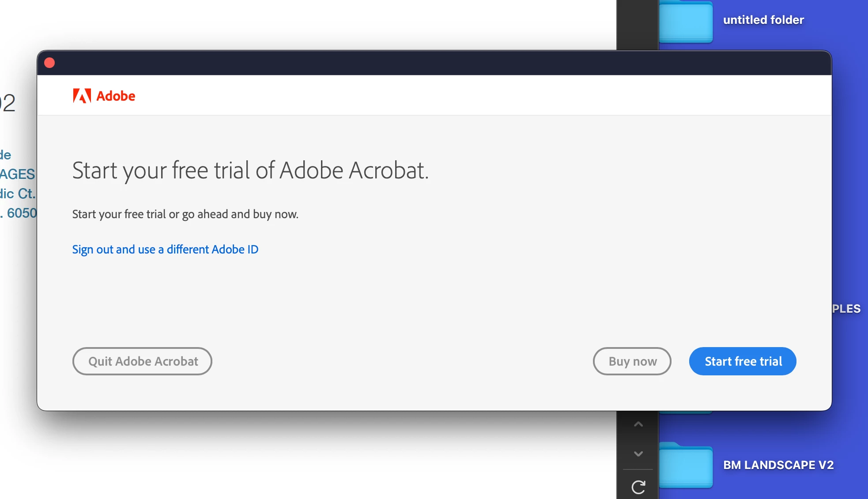Viewport: 868px width, 499px height.
Task: Click the rotate clockwise icon in sidebar
Action: (x=638, y=487)
